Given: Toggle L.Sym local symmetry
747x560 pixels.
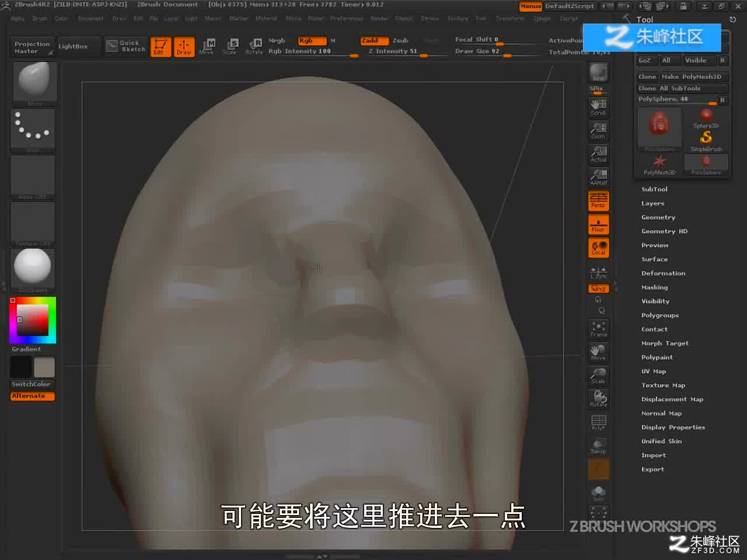Looking at the screenshot, I should pos(598,272).
